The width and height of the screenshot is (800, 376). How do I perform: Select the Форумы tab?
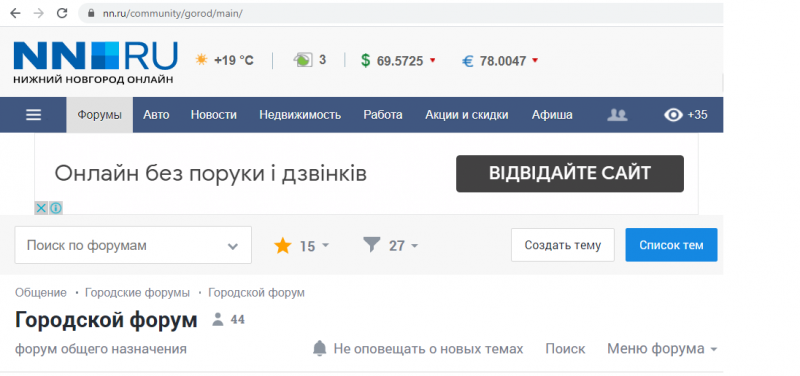pyautogui.click(x=99, y=115)
